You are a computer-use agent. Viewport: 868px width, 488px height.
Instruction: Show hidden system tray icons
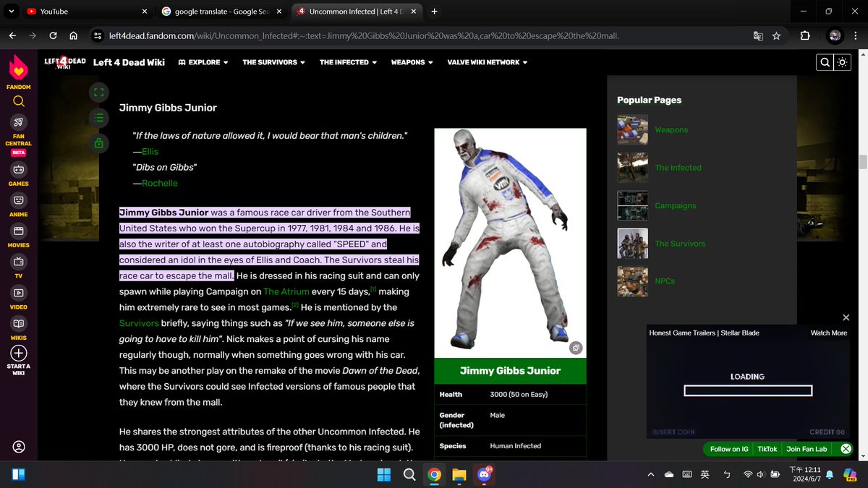(x=650, y=474)
